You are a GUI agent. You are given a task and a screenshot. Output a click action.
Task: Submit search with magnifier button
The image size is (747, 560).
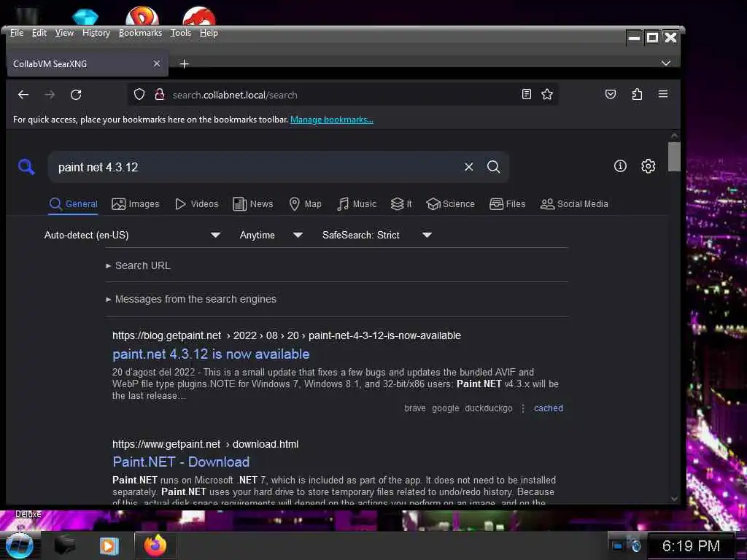click(494, 167)
